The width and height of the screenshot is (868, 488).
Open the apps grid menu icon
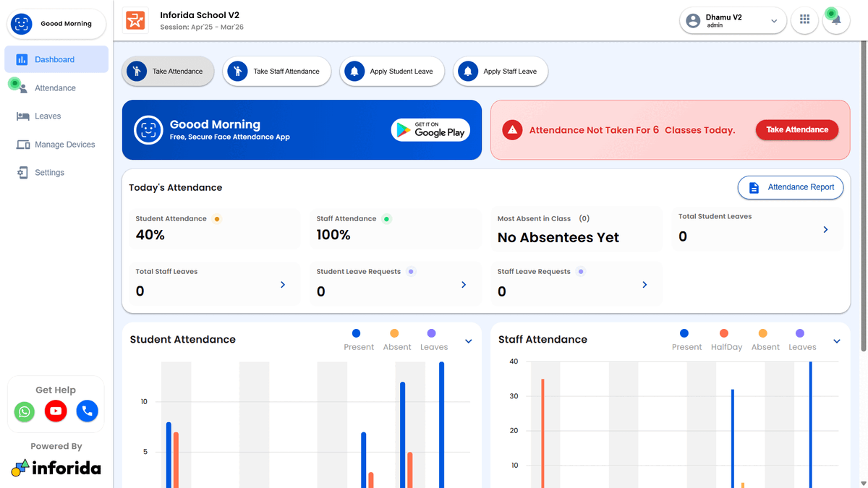804,20
